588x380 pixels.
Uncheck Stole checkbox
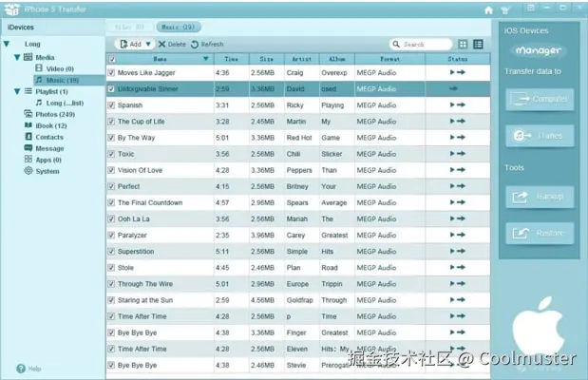pos(111,268)
